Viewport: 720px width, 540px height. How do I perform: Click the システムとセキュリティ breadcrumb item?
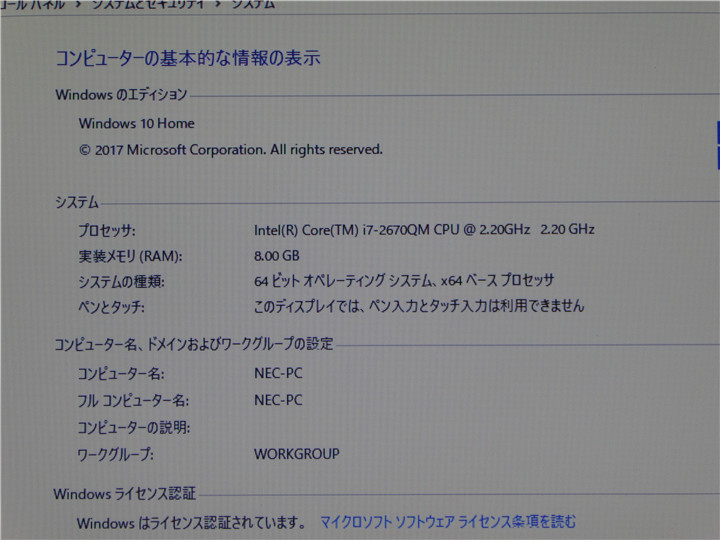click(147, 4)
